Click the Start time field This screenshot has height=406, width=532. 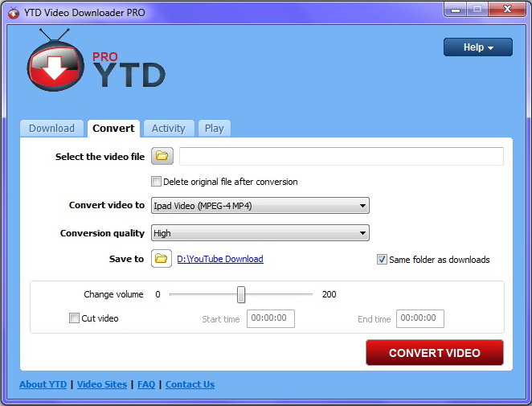[271, 318]
